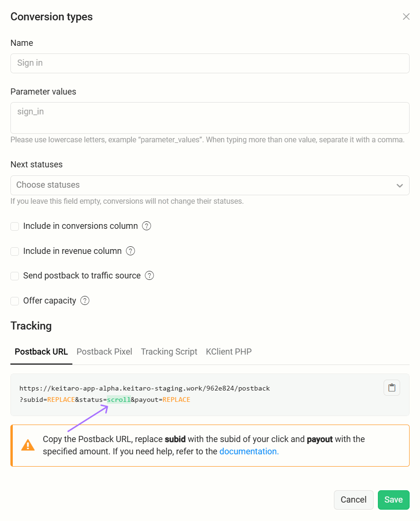Open help for revenue column option
420x521 pixels.
(x=131, y=251)
